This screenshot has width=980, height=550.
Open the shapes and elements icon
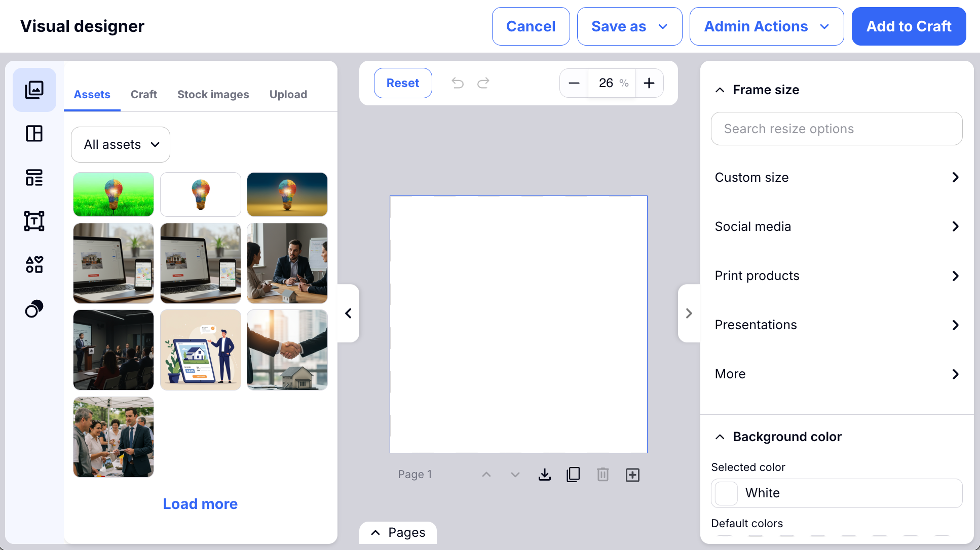pos(34,264)
